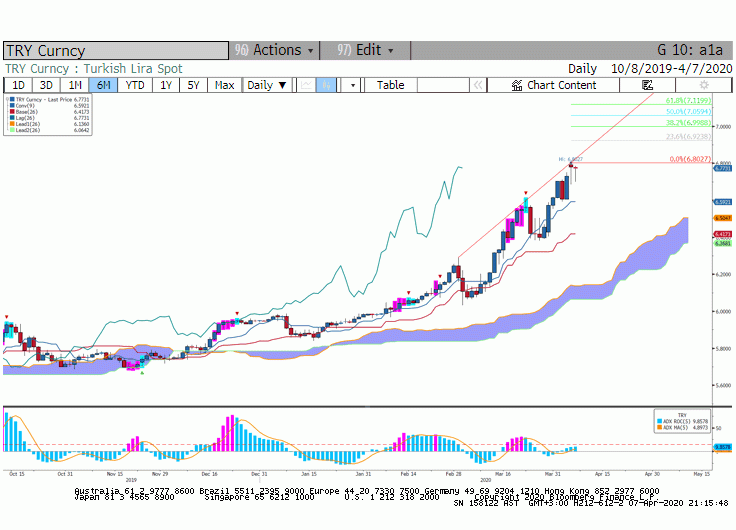Open Chart Content panel
The image size is (736, 530).
click(x=553, y=85)
